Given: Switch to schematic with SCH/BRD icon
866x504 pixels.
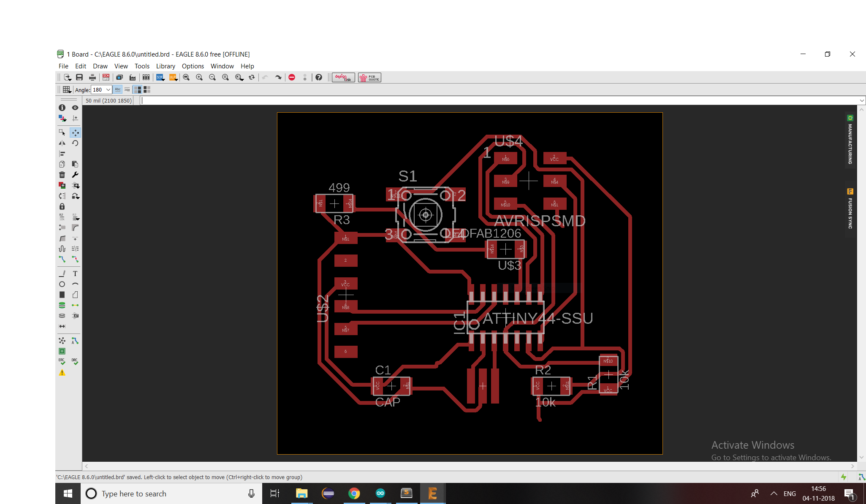Looking at the screenshot, I should [x=106, y=77].
